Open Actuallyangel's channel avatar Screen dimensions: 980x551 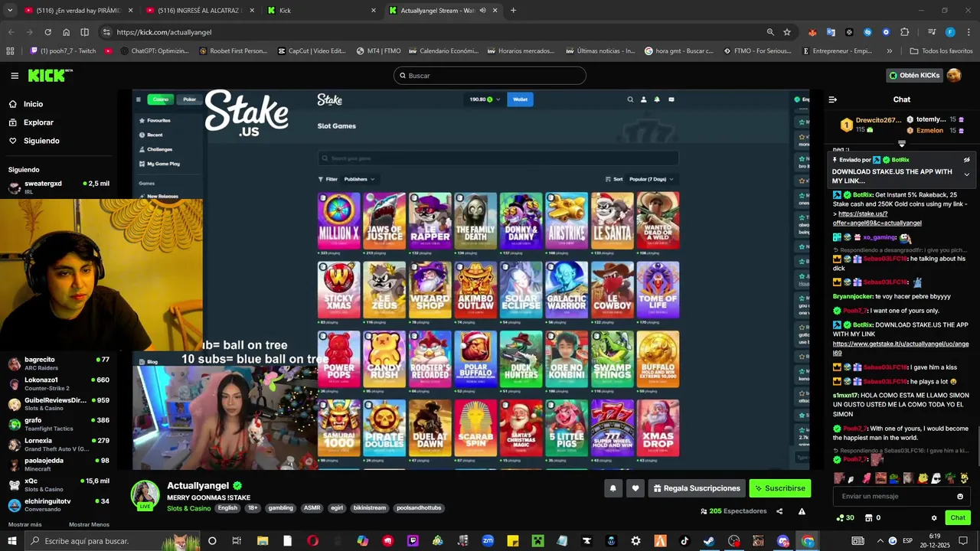point(145,495)
